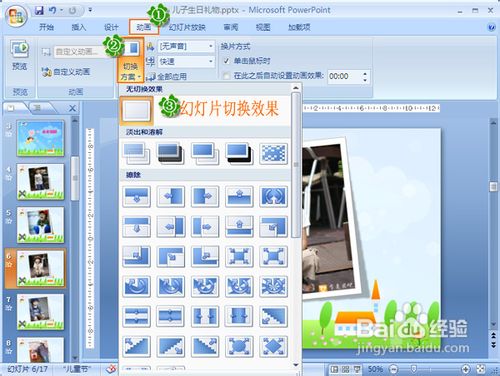Click the 预览 animation preview button
The image size is (500, 376).
19,55
